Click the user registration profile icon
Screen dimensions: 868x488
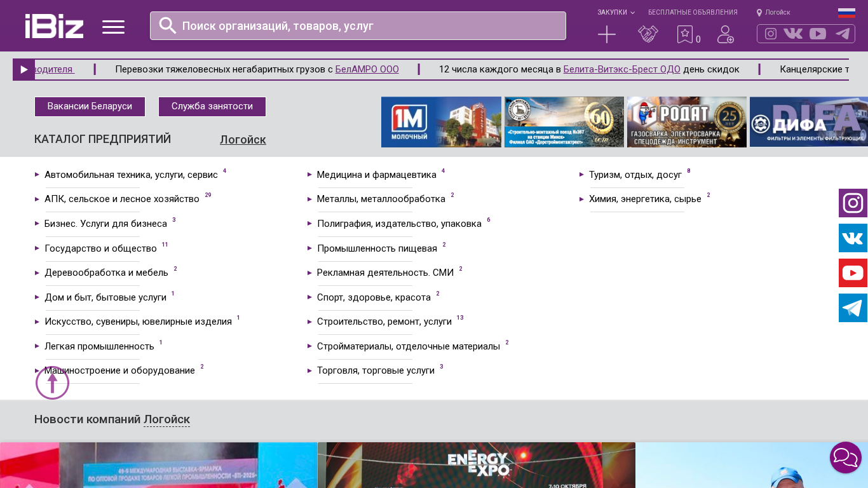pyautogui.click(x=725, y=34)
